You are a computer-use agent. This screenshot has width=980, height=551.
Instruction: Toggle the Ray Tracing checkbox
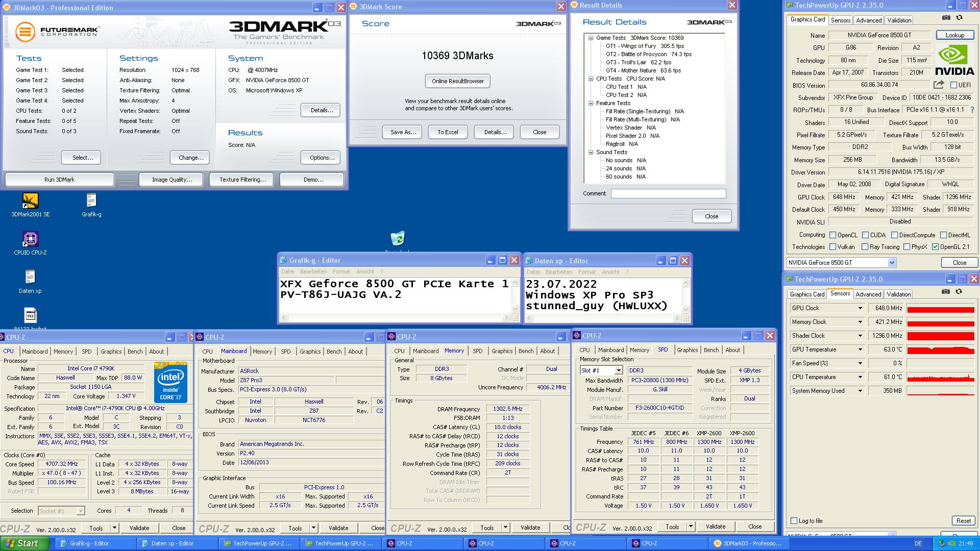click(x=865, y=247)
